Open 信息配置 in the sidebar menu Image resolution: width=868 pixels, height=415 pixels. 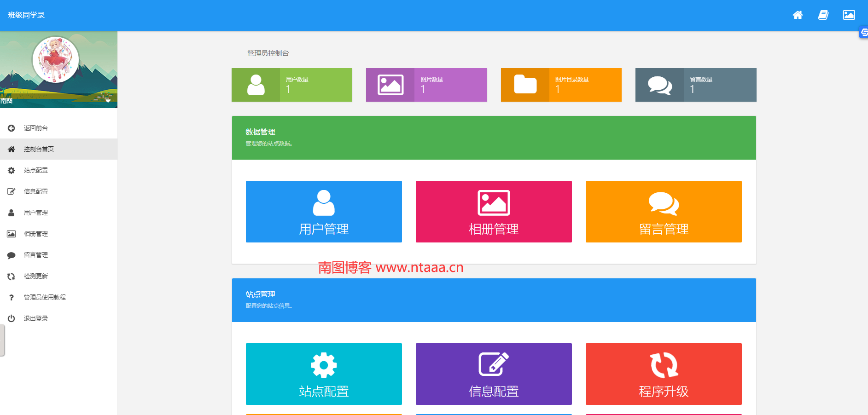click(36, 192)
